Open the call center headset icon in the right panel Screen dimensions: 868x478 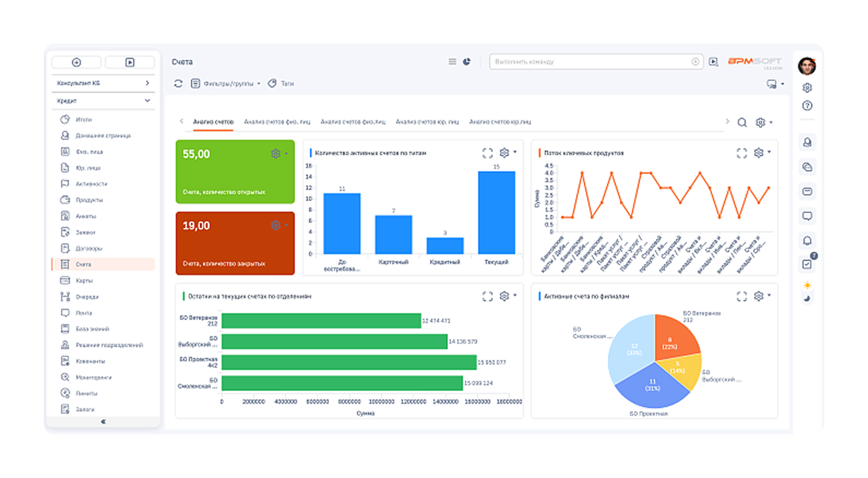(807, 142)
